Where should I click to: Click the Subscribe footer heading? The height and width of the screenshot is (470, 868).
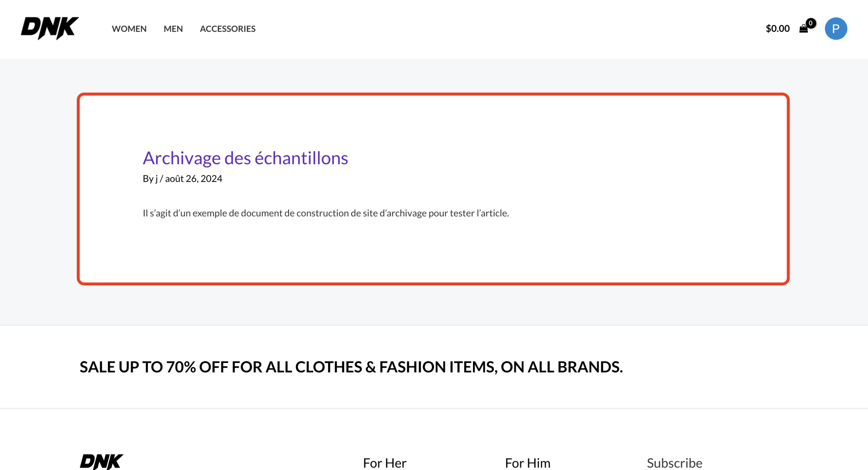pos(674,463)
